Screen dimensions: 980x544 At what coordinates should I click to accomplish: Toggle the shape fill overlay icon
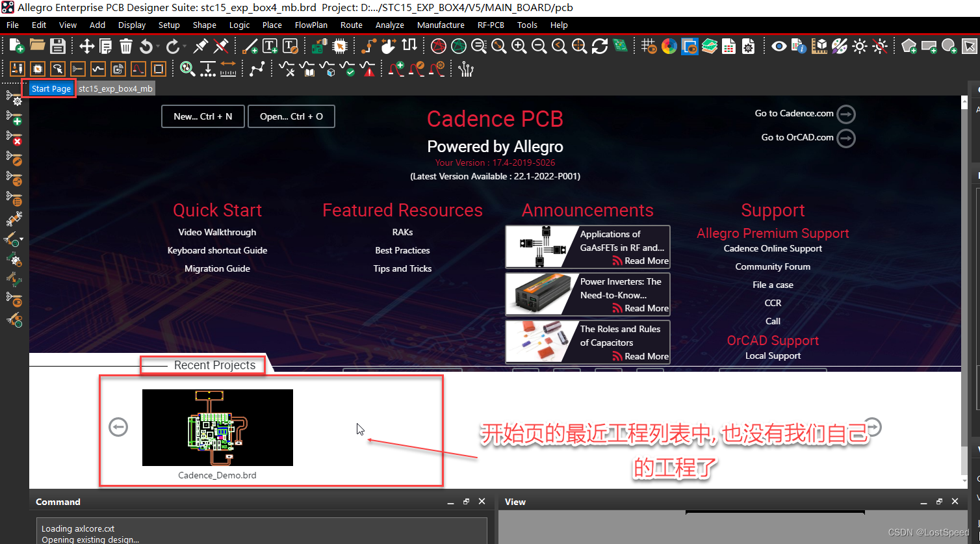point(690,46)
